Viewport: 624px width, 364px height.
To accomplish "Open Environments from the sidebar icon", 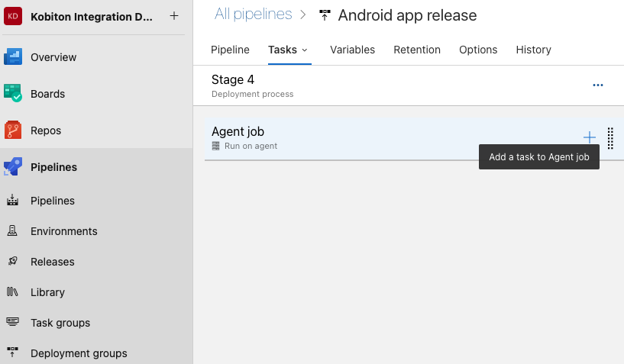I will click(12, 231).
